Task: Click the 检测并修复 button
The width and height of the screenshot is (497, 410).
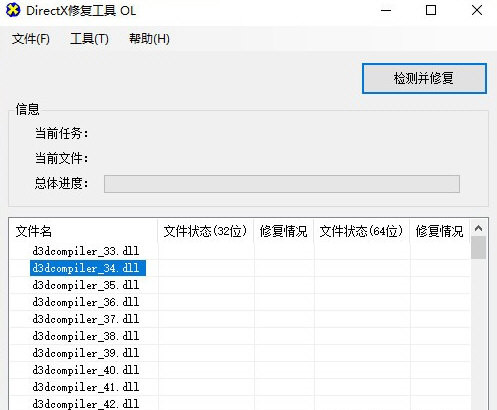Action: pos(424,78)
